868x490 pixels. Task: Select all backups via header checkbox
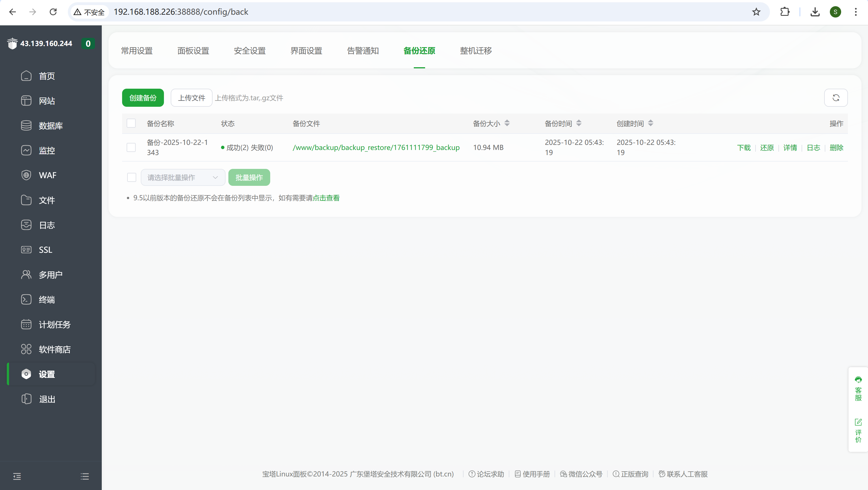click(131, 123)
